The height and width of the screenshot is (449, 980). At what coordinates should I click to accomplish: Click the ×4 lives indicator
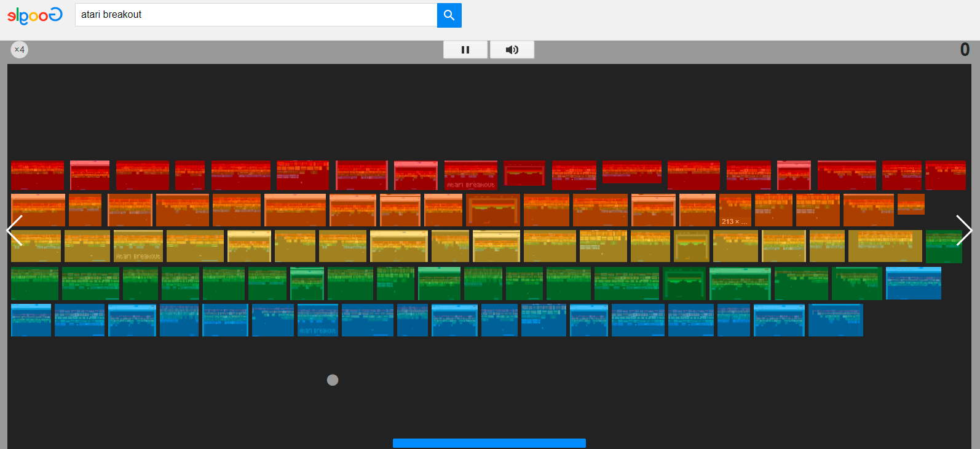point(20,50)
